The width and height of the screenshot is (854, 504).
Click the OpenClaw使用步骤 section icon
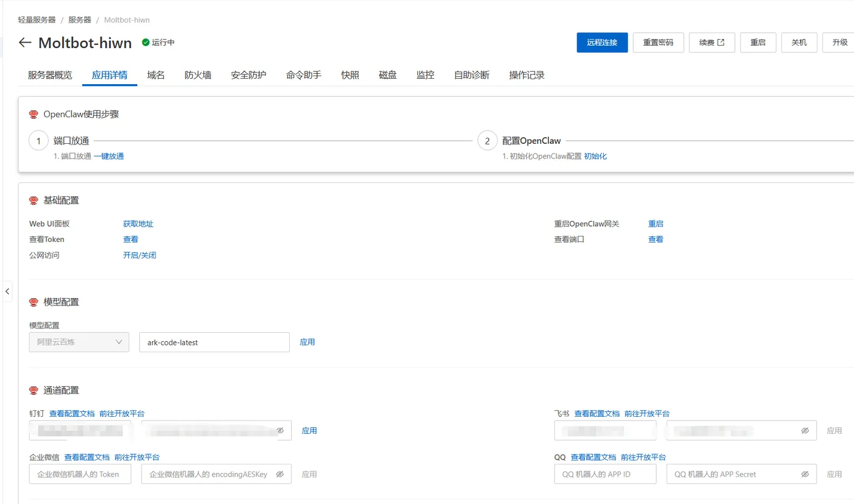34,115
